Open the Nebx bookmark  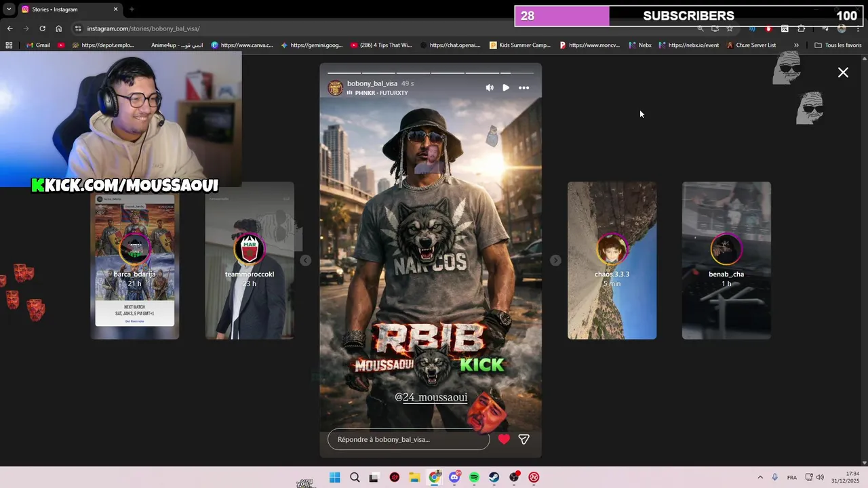tap(640, 45)
